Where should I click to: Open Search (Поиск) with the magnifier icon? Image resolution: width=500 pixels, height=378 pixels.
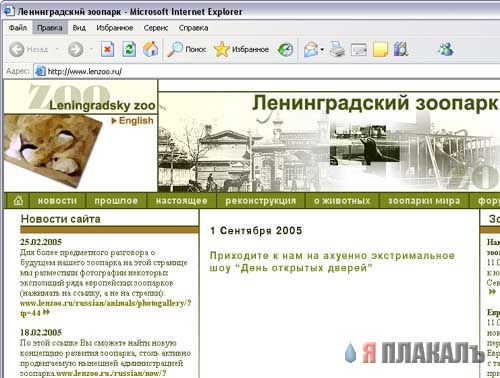187,49
